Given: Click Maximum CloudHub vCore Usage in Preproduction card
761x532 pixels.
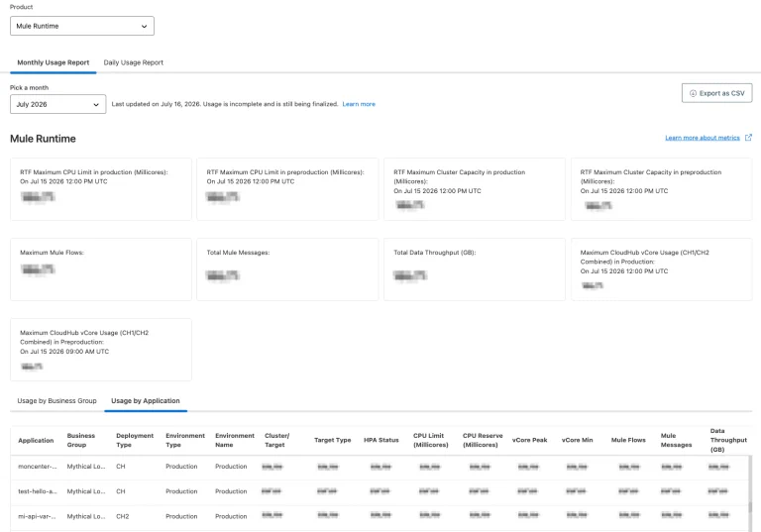Looking at the screenshot, I should 101,350.
